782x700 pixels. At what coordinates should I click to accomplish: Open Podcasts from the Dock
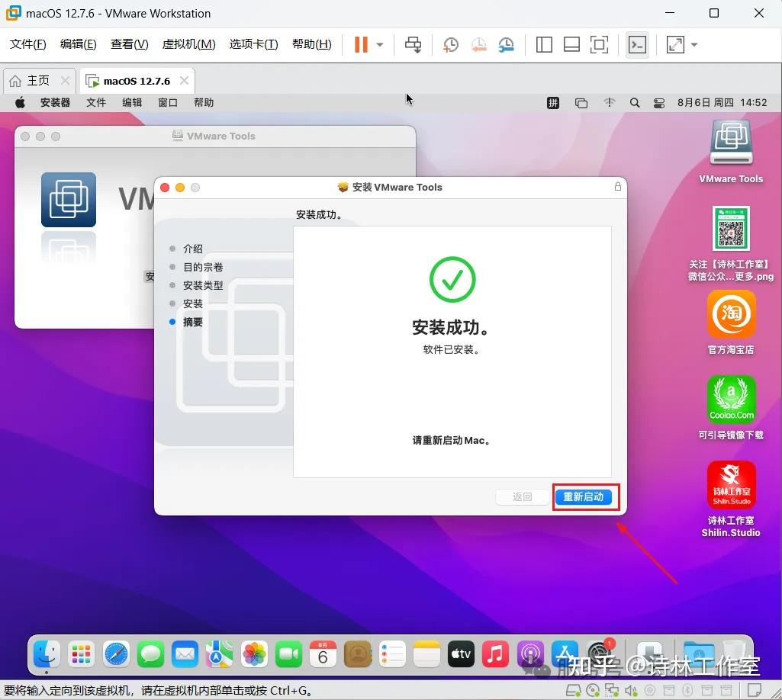[x=529, y=653]
